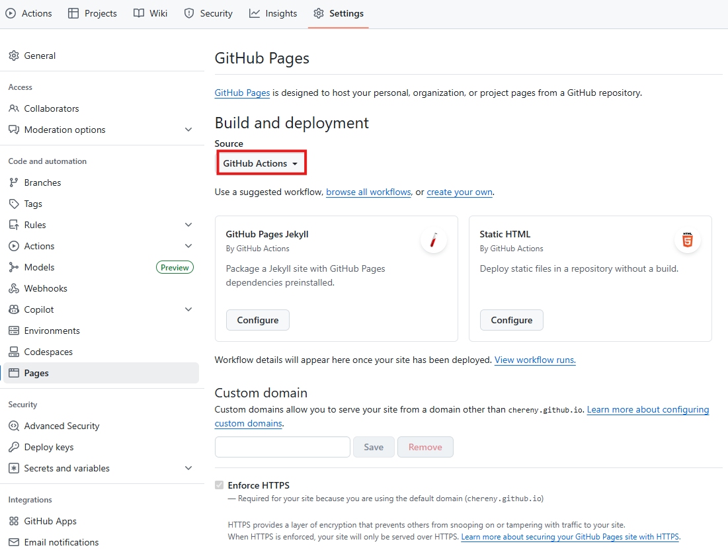Click the Branches icon in sidebar
The image size is (728, 560).
[14, 182]
